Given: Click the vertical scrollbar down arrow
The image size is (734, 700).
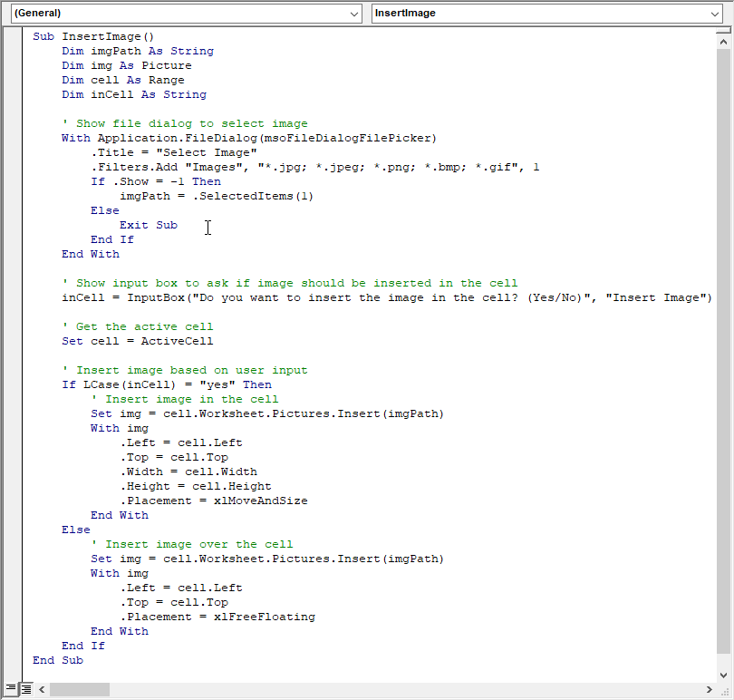Looking at the screenshot, I should [723, 676].
